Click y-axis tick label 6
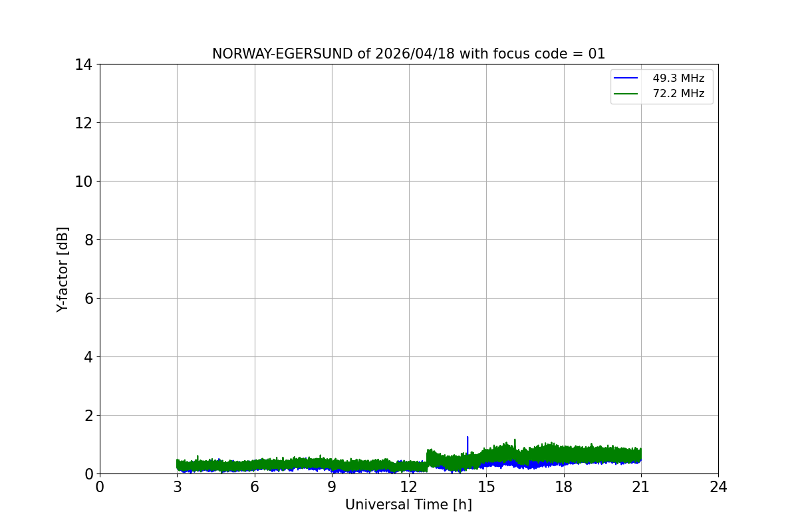The height and width of the screenshot is (532, 798). pyautogui.click(x=88, y=298)
